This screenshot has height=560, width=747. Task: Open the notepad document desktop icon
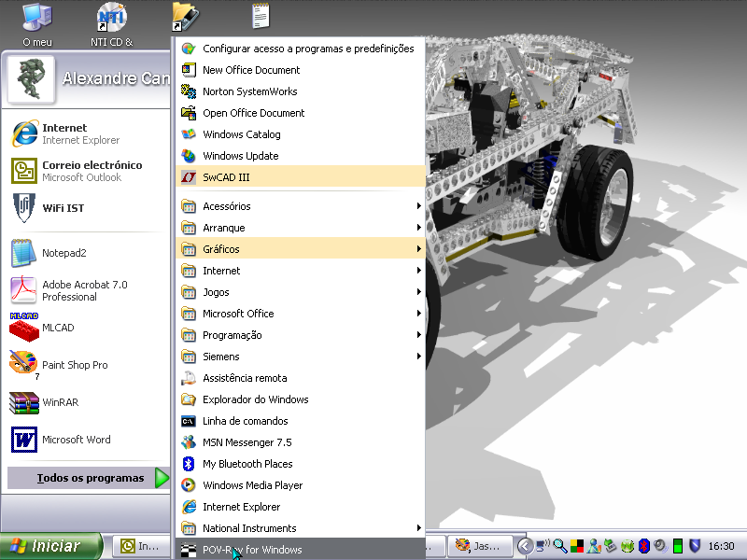coord(261,15)
